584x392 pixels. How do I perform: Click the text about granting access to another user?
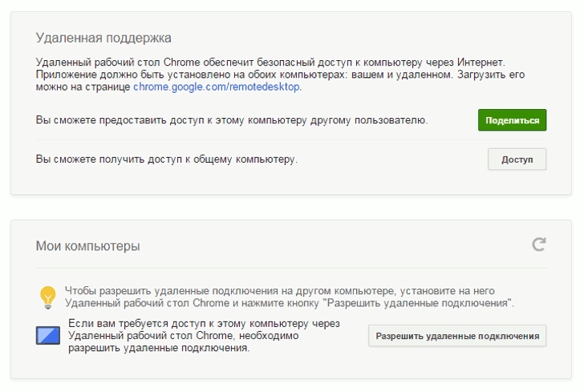232,120
